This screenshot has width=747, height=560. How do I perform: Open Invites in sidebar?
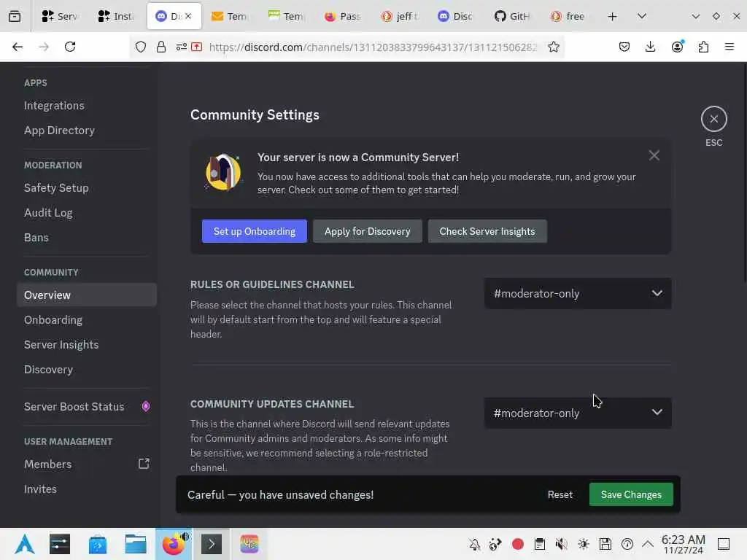pyautogui.click(x=86, y=489)
